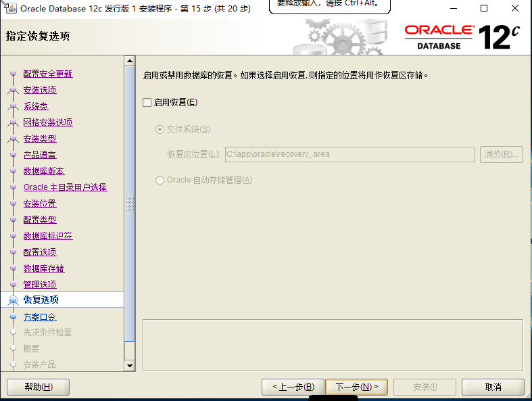
Task: Go to the 安装类型 step
Action: click(x=40, y=139)
